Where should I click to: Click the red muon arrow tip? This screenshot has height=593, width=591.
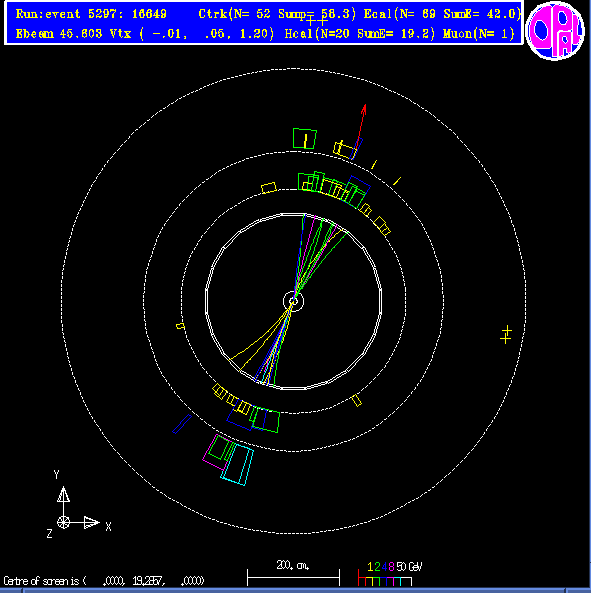click(364, 109)
